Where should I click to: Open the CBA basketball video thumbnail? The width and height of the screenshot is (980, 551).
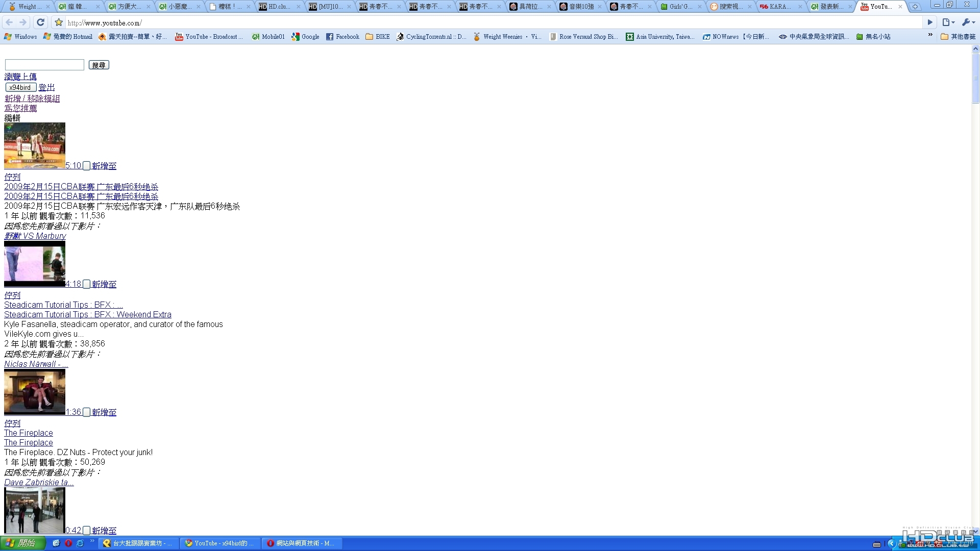pos(35,145)
